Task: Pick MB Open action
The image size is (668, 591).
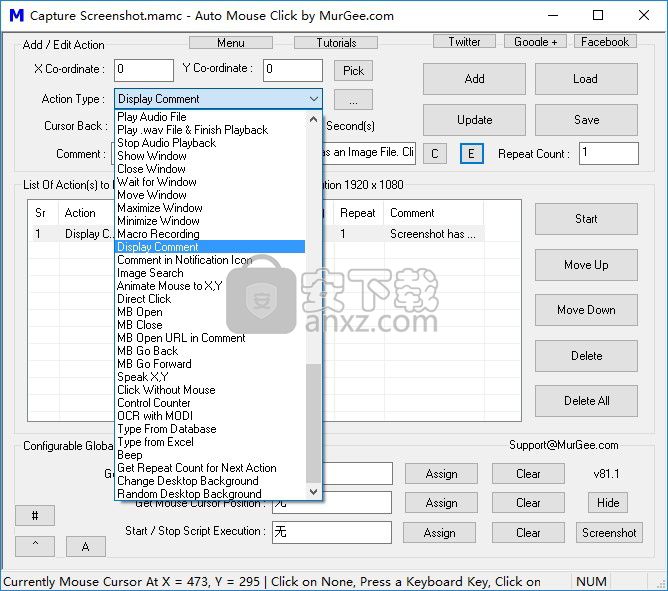Action: tap(140, 312)
